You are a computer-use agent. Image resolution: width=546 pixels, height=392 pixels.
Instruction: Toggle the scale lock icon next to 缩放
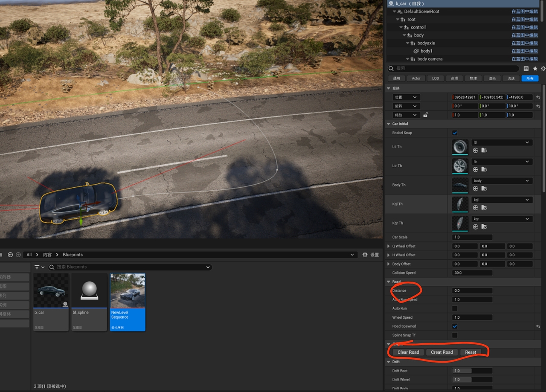[x=426, y=115]
